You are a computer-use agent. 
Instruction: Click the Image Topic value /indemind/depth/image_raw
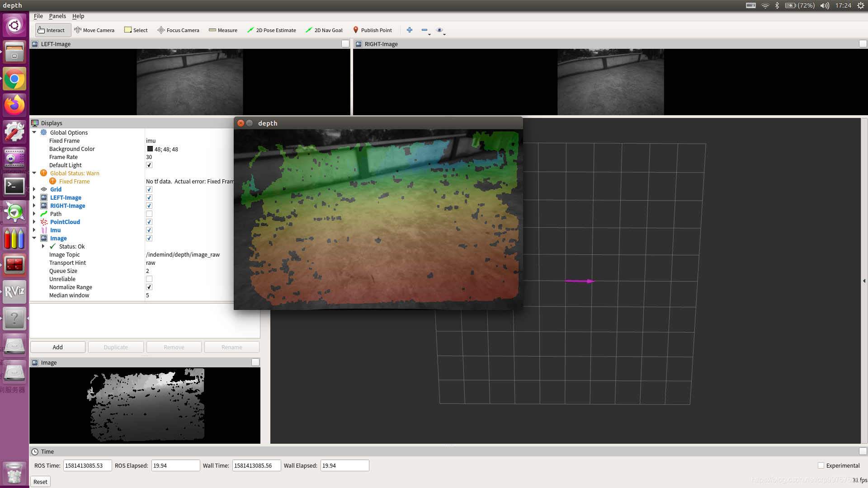[183, 255]
